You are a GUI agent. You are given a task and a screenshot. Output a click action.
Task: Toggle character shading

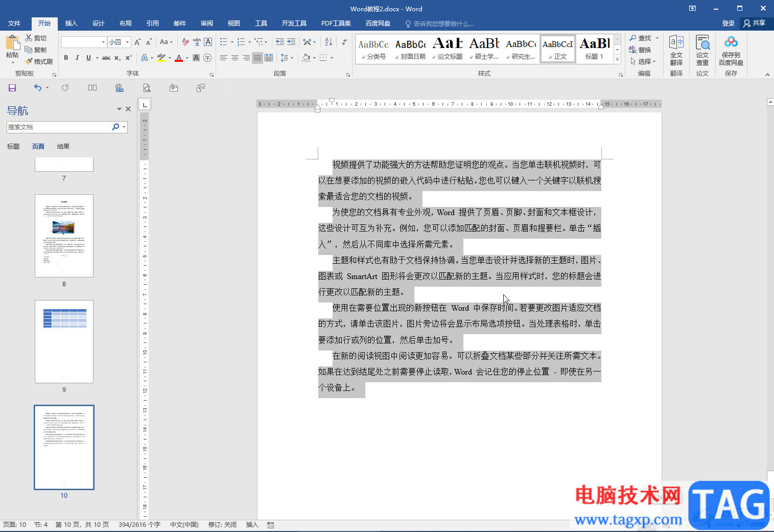[196, 58]
